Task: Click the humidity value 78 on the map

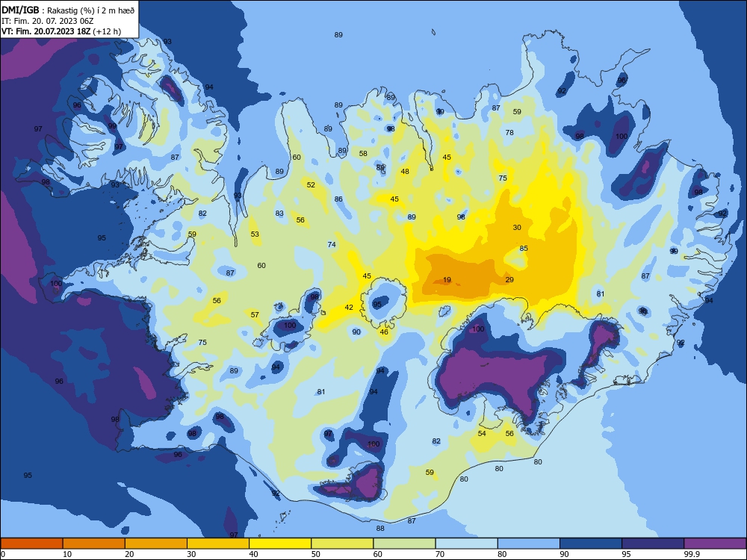Action: pyautogui.click(x=509, y=132)
